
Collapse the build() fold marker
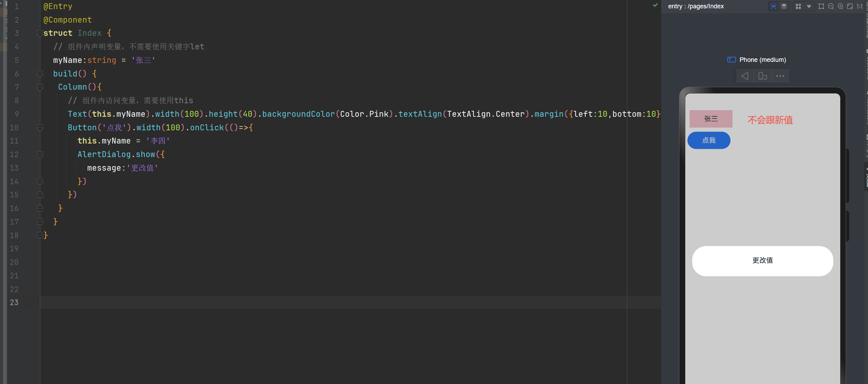(x=40, y=74)
